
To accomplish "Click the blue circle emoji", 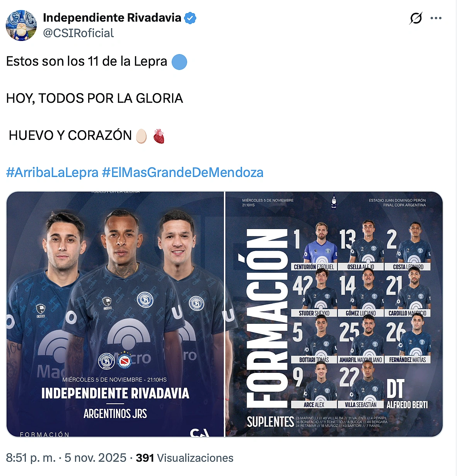I will pos(179,62).
